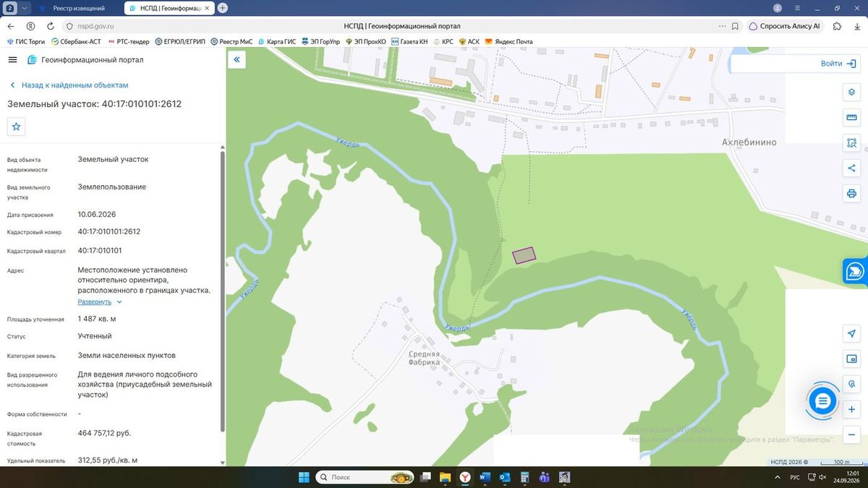The width and height of the screenshot is (868, 488).
Task: Select the ruler measurement tool
Action: click(x=851, y=118)
